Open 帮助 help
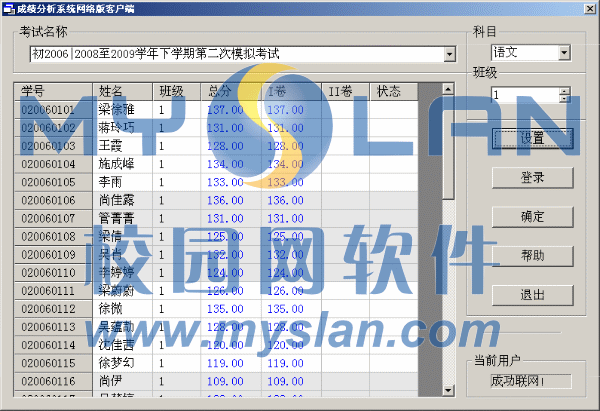This screenshot has height=411, width=600. (532, 256)
